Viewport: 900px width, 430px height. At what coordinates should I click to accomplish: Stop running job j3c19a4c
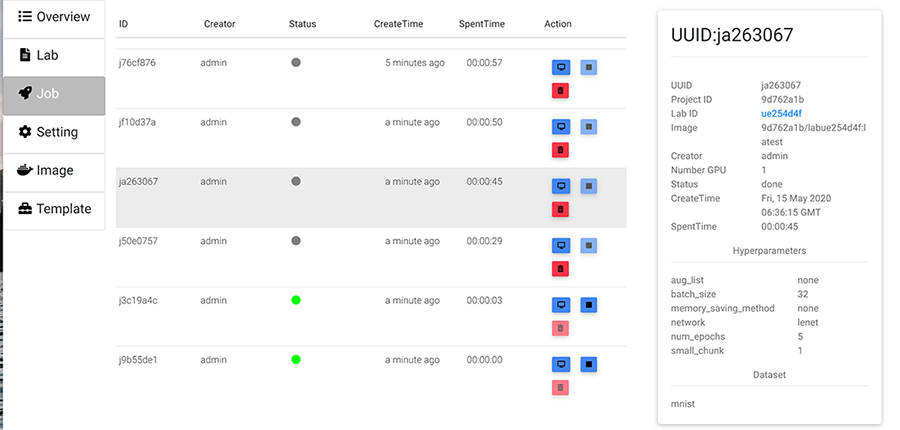pyautogui.click(x=589, y=305)
